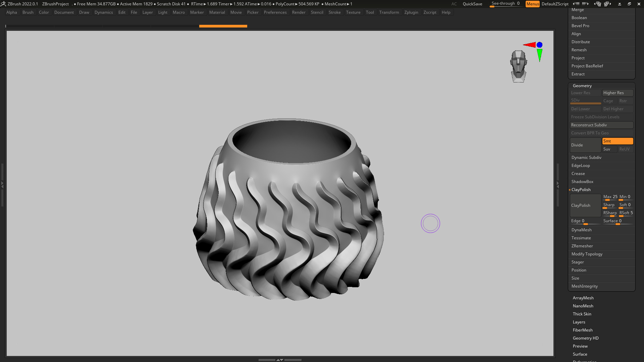The width and height of the screenshot is (644, 362).
Task: Click the highlighted orange timeline segment
Action: pos(223,26)
